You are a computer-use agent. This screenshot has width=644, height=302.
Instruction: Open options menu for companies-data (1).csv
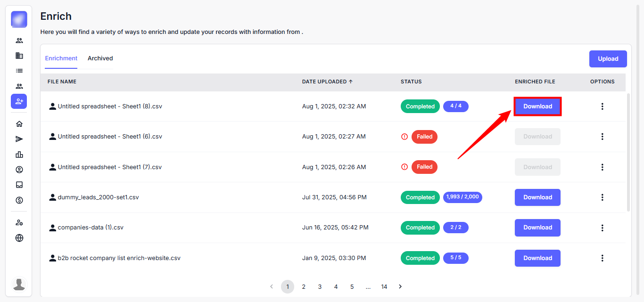point(602,228)
